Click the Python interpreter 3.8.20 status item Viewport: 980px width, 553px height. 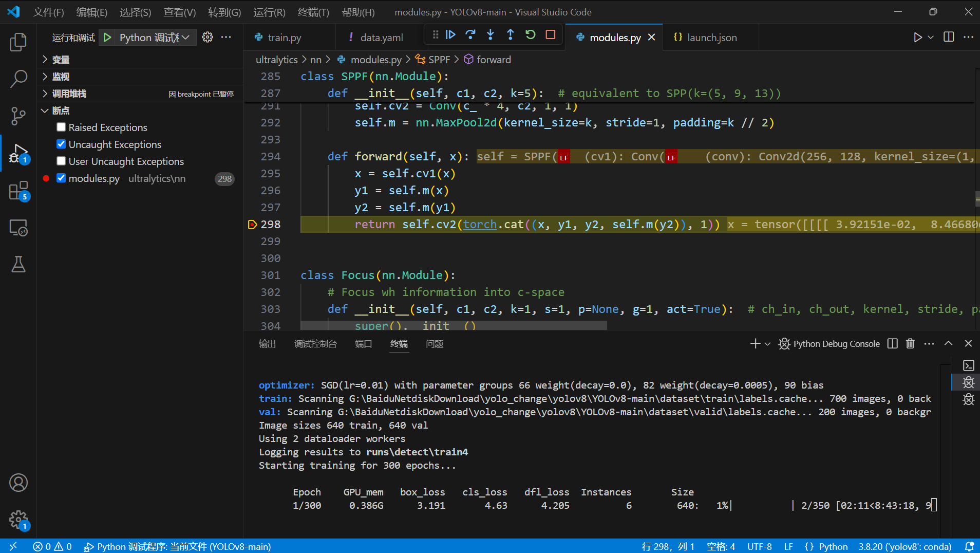pos(905,546)
